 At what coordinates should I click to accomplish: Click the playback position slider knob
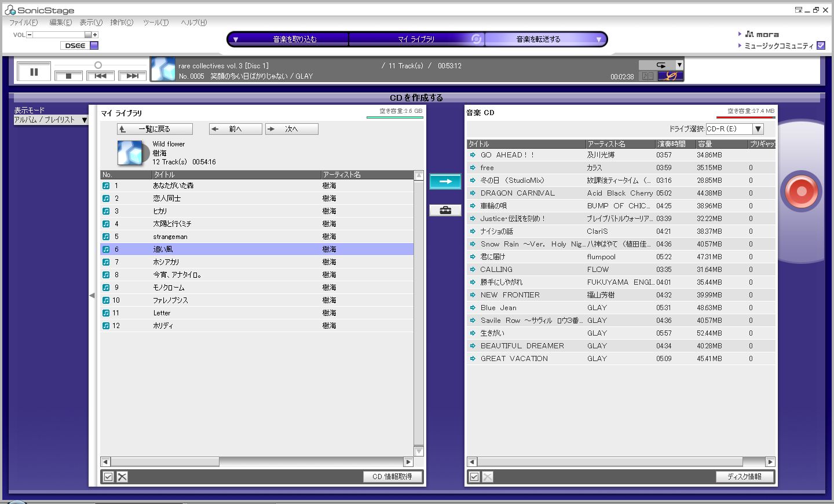pyautogui.click(x=98, y=65)
